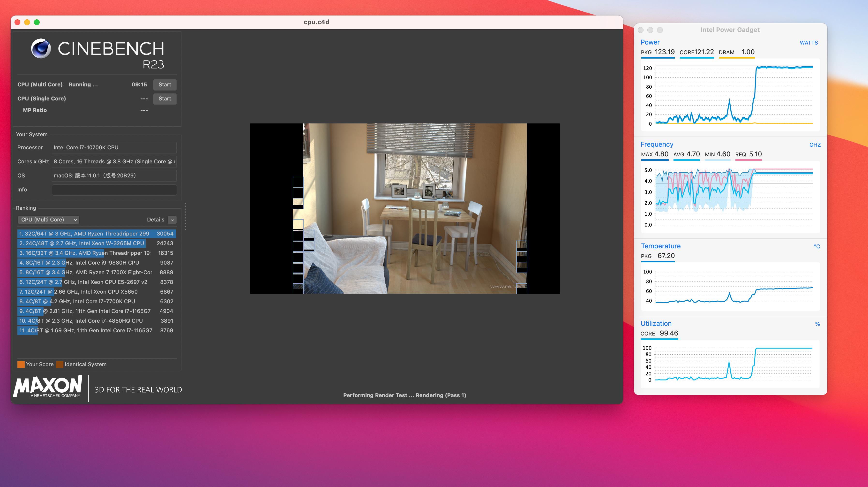Click the orange Your Score legend swatch
Image resolution: width=868 pixels, height=487 pixels.
(x=21, y=364)
